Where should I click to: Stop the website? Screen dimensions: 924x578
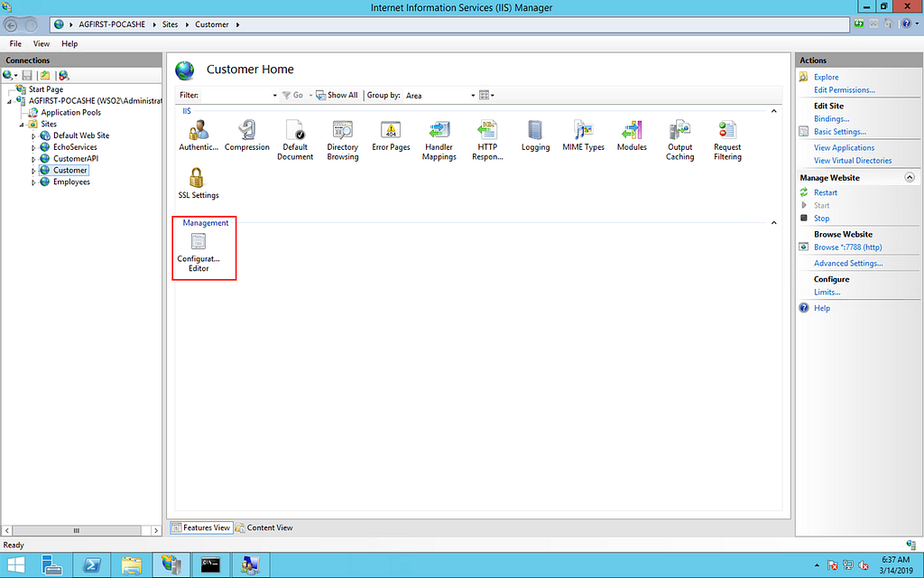click(x=821, y=219)
